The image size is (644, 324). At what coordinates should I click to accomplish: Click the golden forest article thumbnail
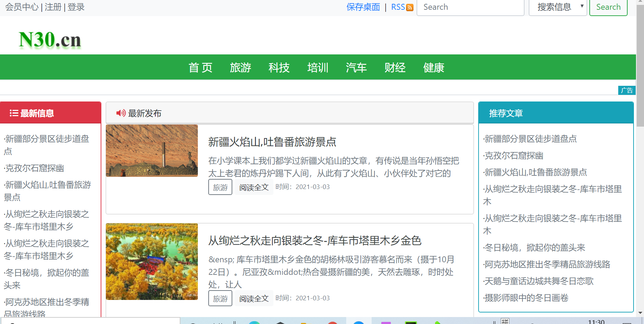(152, 262)
